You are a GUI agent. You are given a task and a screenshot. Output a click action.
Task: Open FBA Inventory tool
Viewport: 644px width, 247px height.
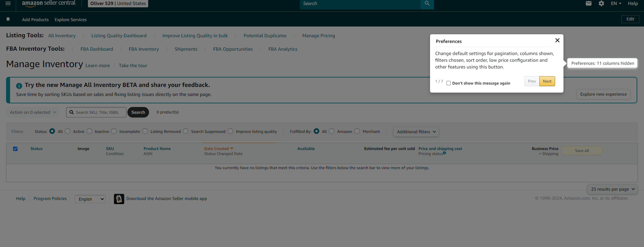[x=144, y=49]
